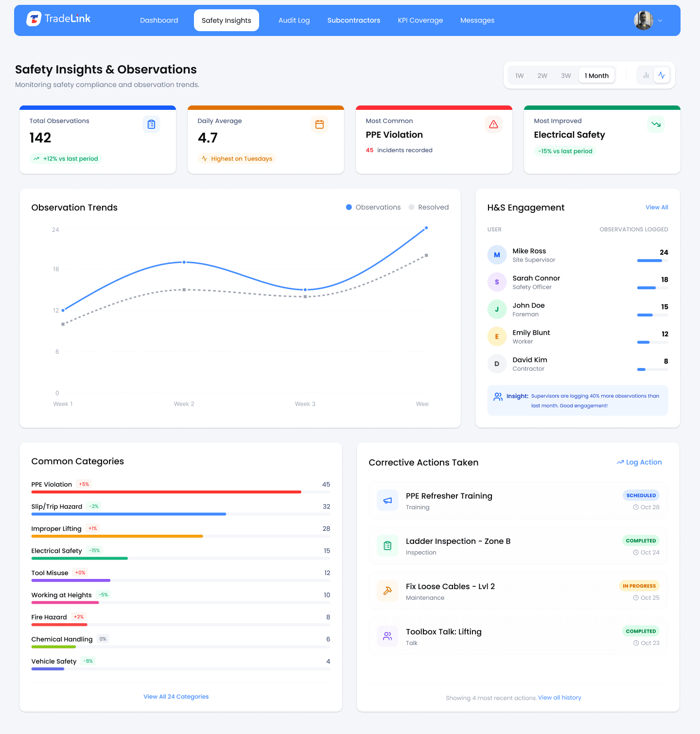700x734 pixels.
Task: Go to the Subcontractors tab
Action: (354, 20)
